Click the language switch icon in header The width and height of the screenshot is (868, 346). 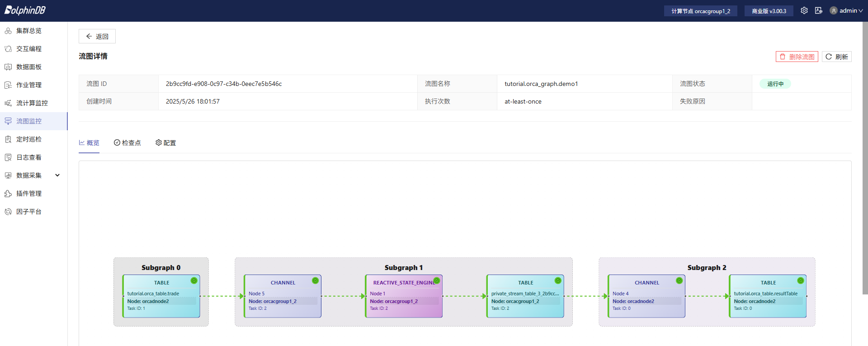point(819,10)
